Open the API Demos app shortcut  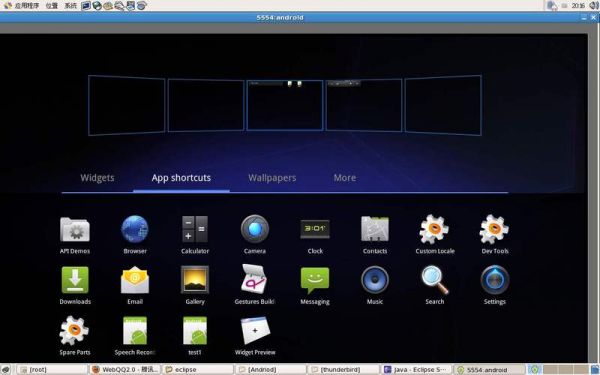click(x=75, y=235)
